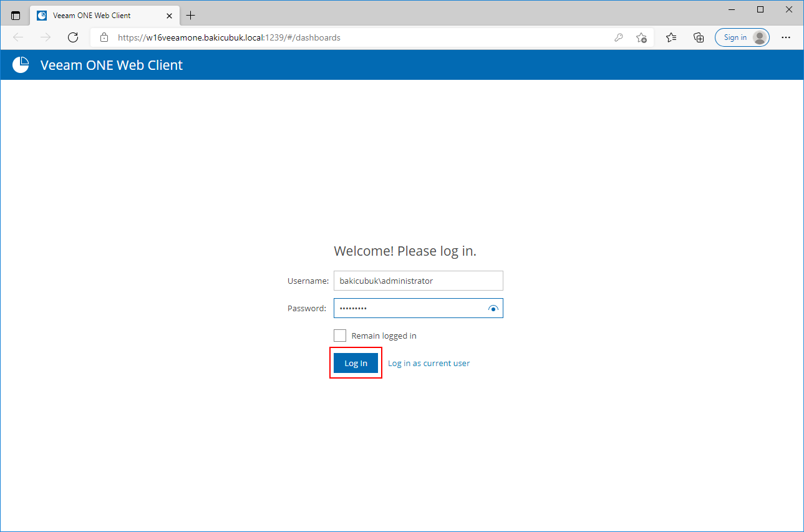Image resolution: width=804 pixels, height=532 pixels.
Task: Click Log in as current user link
Action: (x=429, y=363)
